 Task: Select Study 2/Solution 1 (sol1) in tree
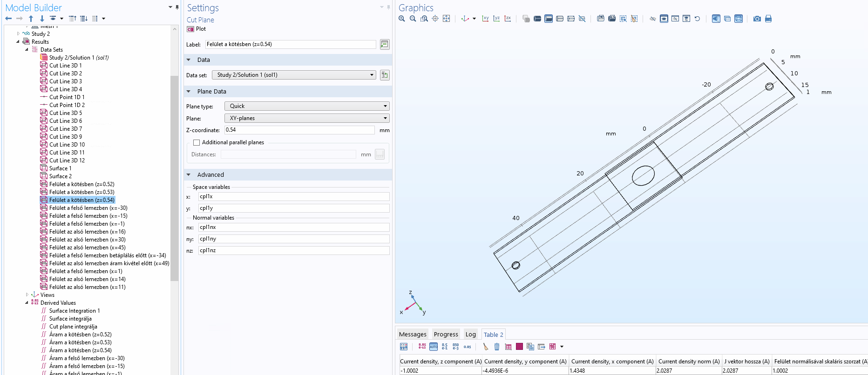tap(79, 58)
